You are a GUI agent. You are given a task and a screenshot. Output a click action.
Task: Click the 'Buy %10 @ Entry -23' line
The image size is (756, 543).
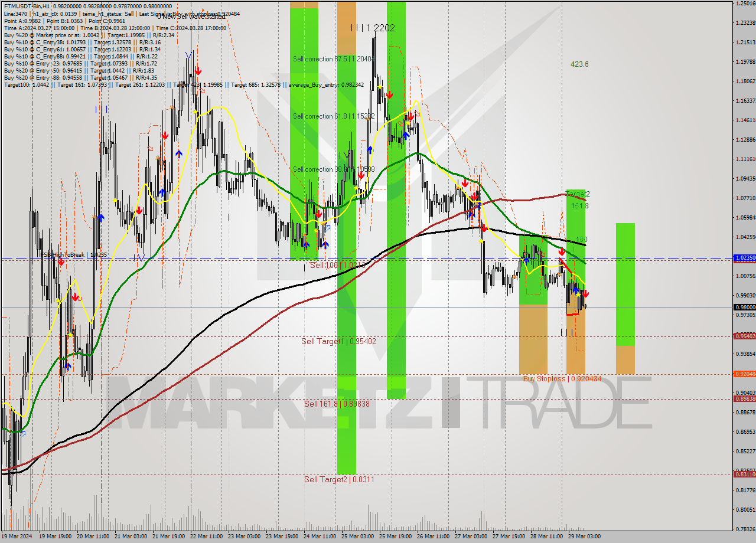[x=80, y=63]
